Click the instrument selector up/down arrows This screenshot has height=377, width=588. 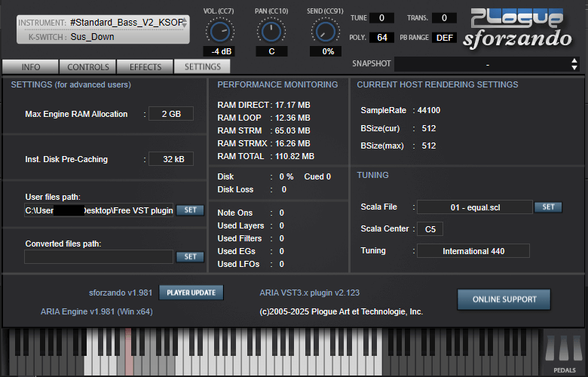click(x=185, y=23)
